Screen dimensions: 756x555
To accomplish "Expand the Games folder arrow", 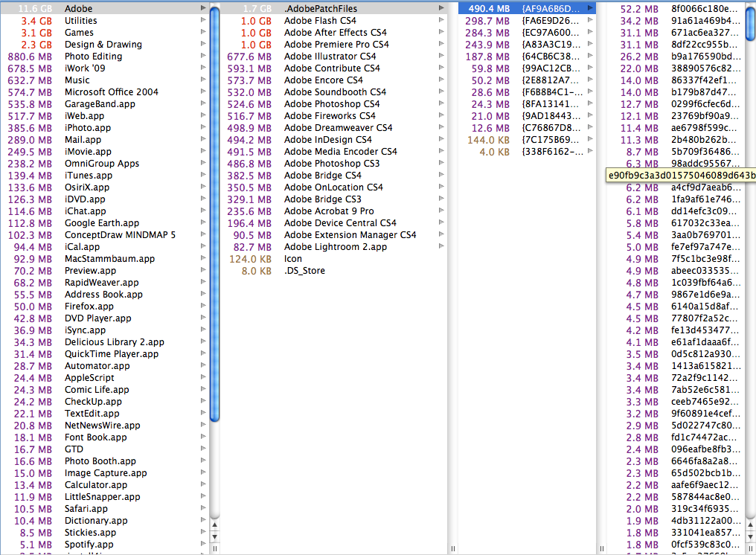I will pos(203,32).
